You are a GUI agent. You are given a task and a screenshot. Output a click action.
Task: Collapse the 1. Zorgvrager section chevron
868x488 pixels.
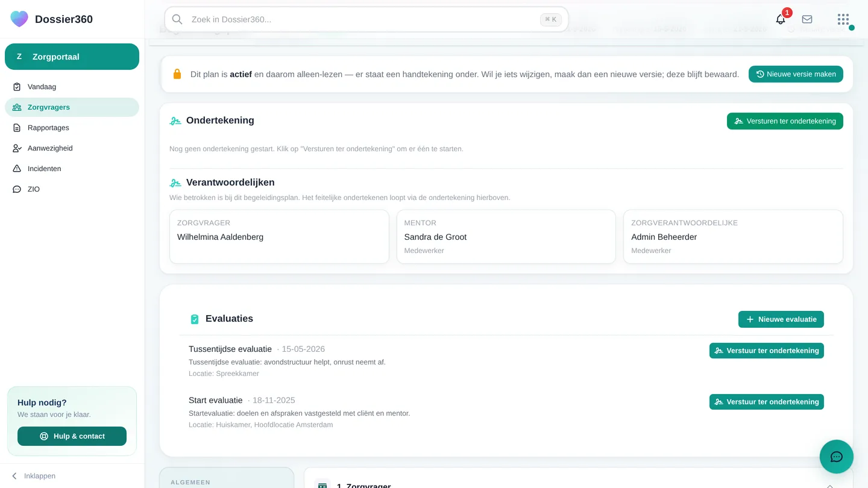(830, 485)
